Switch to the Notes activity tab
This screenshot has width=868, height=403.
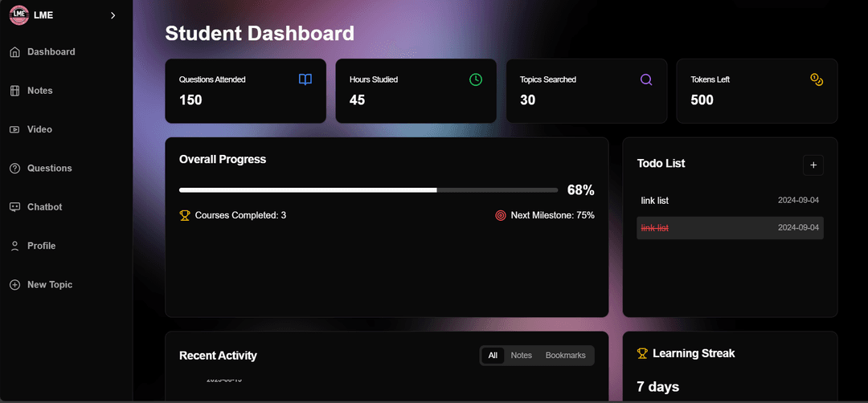point(522,355)
